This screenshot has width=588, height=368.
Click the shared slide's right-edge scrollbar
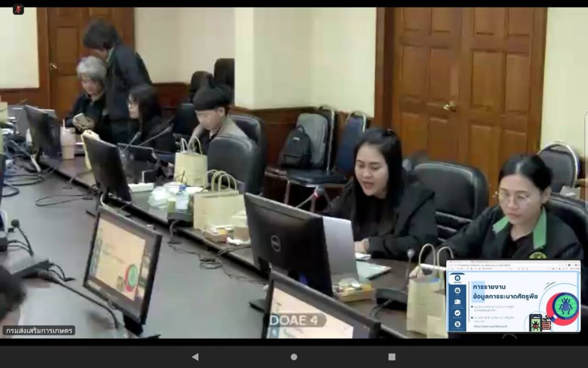click(579, 299)
